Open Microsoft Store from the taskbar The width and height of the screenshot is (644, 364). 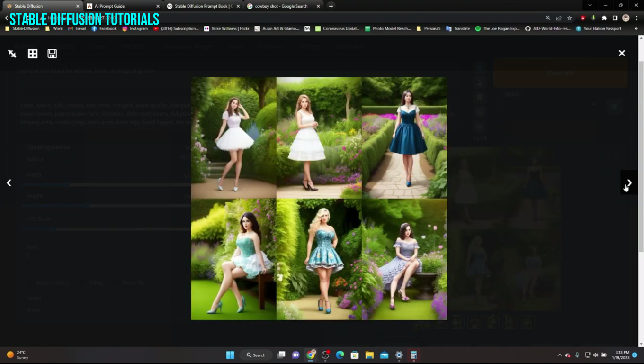355,355
